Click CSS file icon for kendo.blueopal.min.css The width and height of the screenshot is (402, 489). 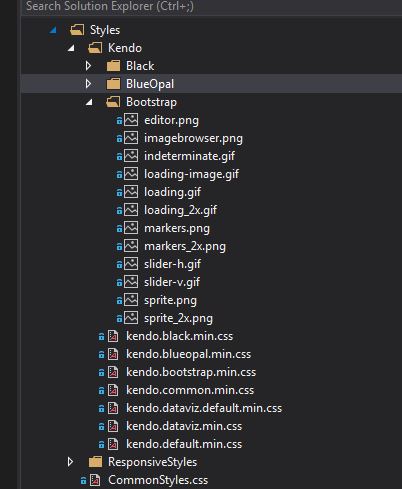[113, 354]
